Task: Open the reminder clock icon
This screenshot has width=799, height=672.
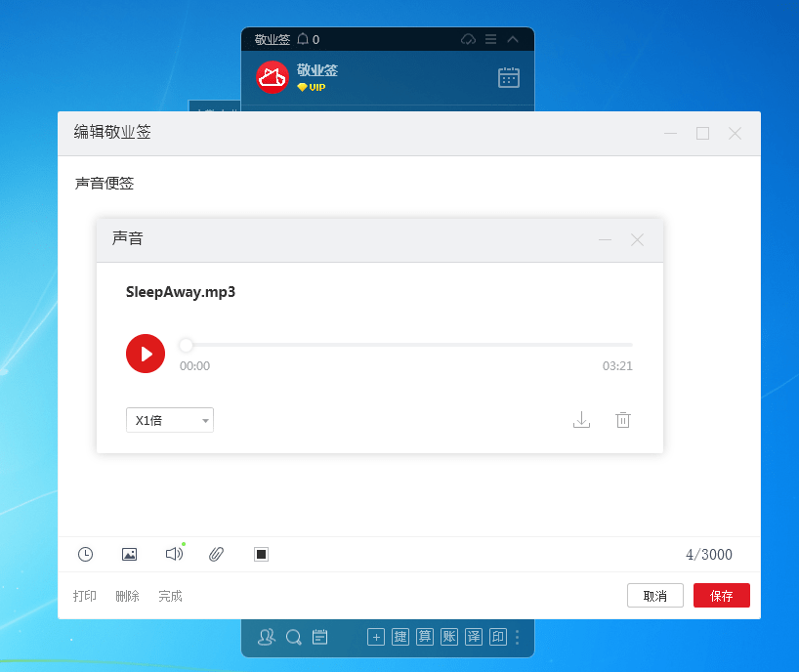Action: [85, 555]
